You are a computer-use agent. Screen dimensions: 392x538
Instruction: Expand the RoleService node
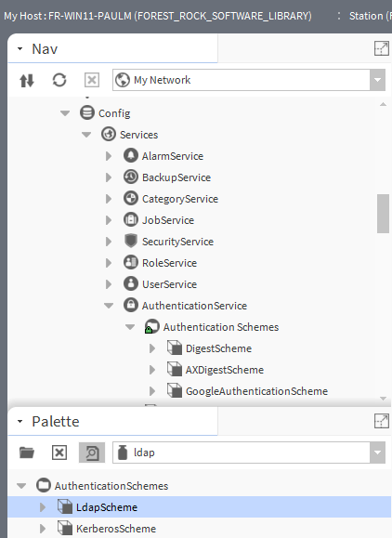(x=109, y=263)
